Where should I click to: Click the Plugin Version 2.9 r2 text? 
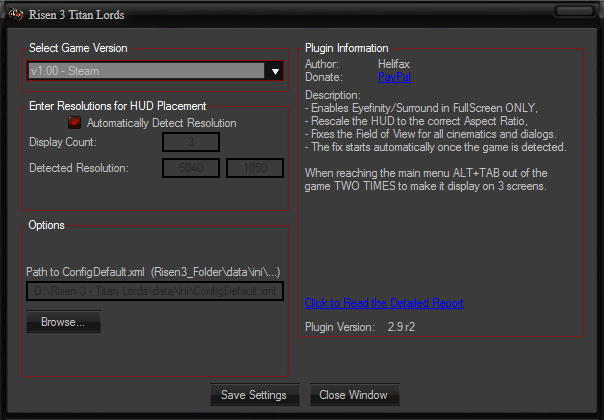coord(360,327)
